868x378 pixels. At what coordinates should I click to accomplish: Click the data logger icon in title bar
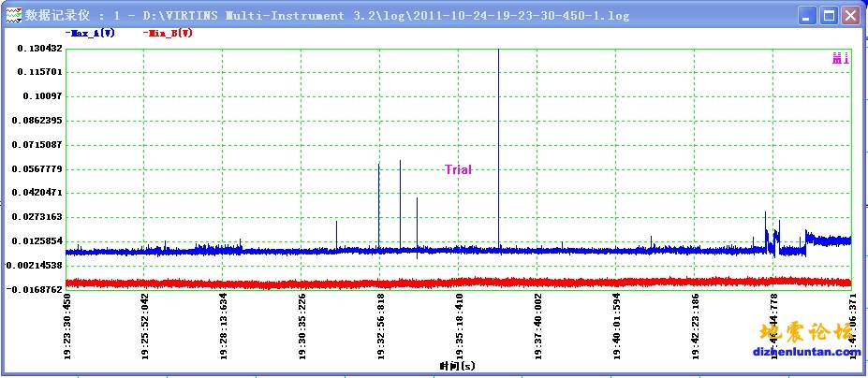(x=13, y=16)
